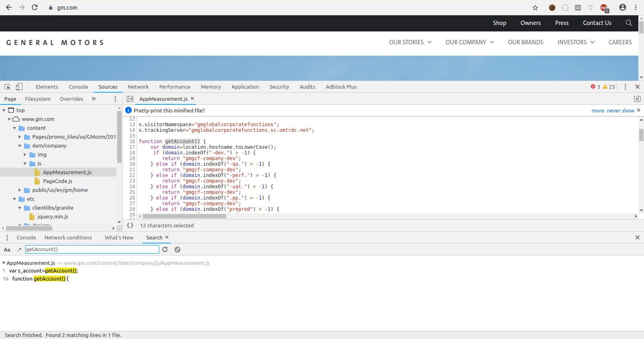Open the Chrome profile account icon

[623, 7]
